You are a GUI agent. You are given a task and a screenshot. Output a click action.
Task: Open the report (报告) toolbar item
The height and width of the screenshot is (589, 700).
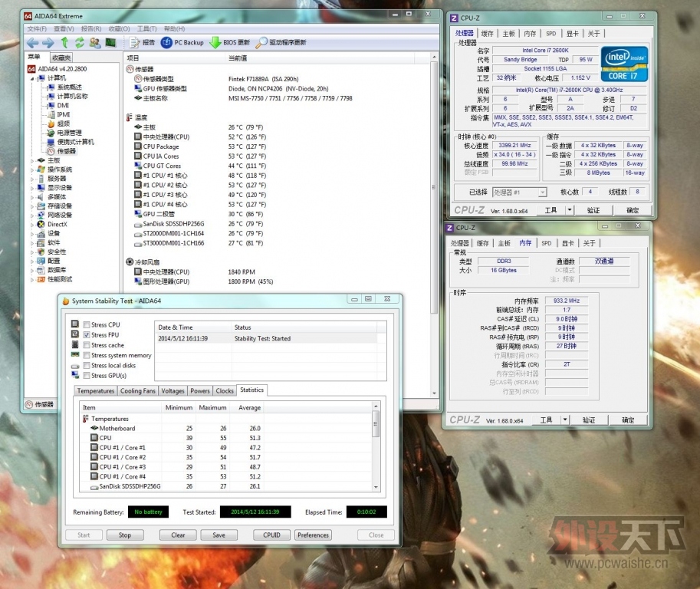pos(142,42)
